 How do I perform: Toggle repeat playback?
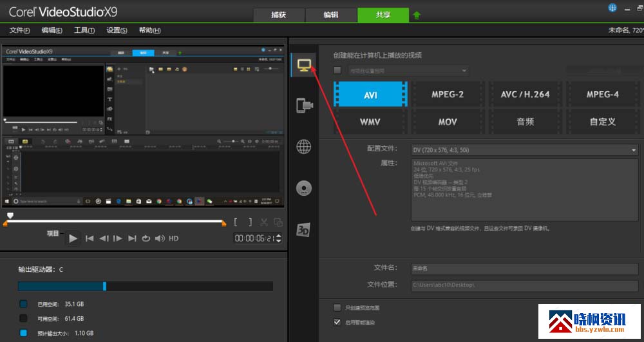pos(146,238)
